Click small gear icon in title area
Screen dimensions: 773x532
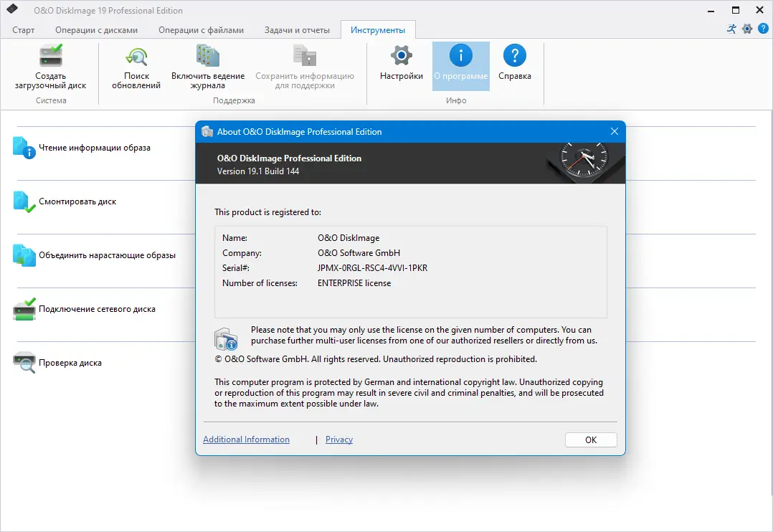pyautogui.click(x=747, y=29)
